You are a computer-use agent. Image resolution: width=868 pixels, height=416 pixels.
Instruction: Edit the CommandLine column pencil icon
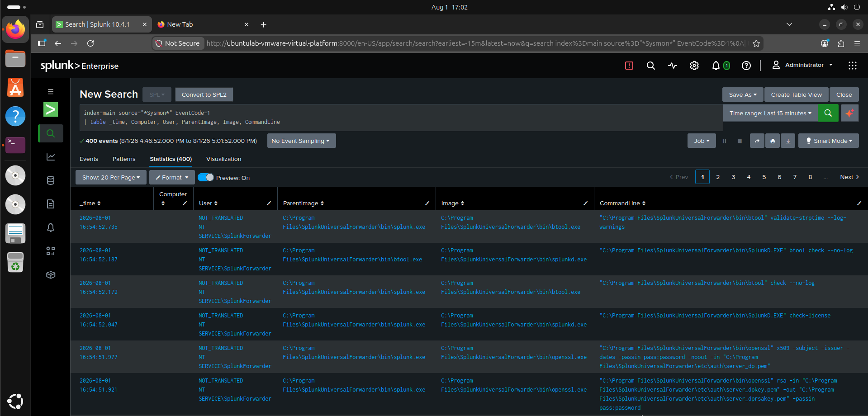tap(859, 203)
